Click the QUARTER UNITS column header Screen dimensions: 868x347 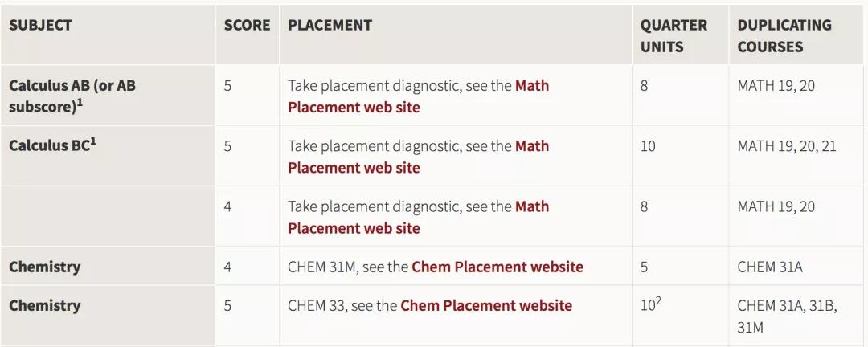pos(674,35)
